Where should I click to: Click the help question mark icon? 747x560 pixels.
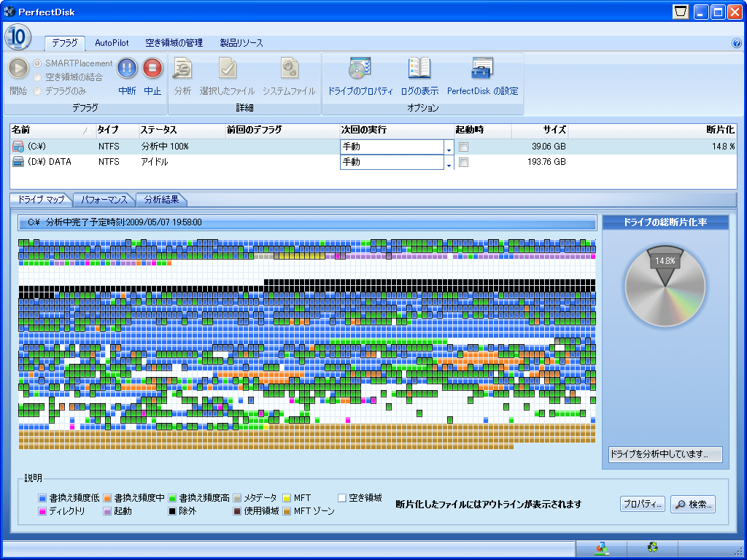click(x=737, y=43)
